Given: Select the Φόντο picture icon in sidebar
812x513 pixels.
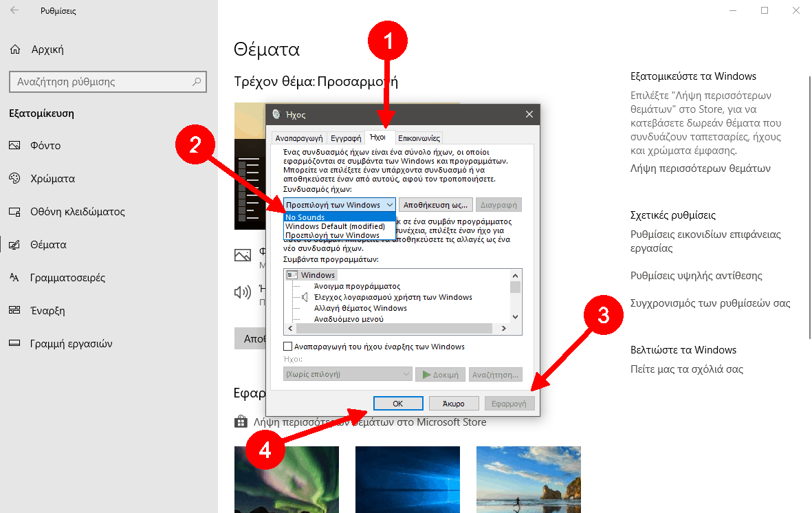Looking at the screenshot, I should click(x=15, y=146).
